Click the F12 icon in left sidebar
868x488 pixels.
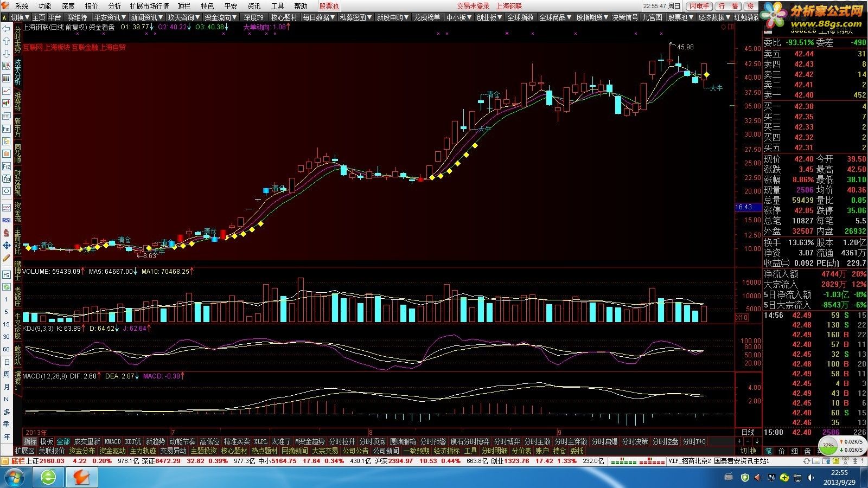click(x=7, y=166)
